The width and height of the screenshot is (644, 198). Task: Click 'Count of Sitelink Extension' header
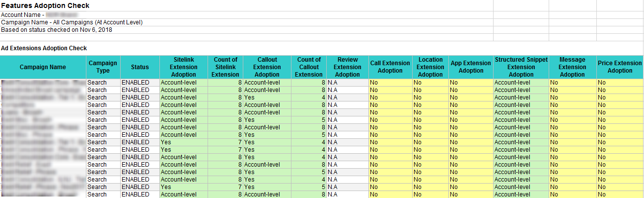click(225, 67)
